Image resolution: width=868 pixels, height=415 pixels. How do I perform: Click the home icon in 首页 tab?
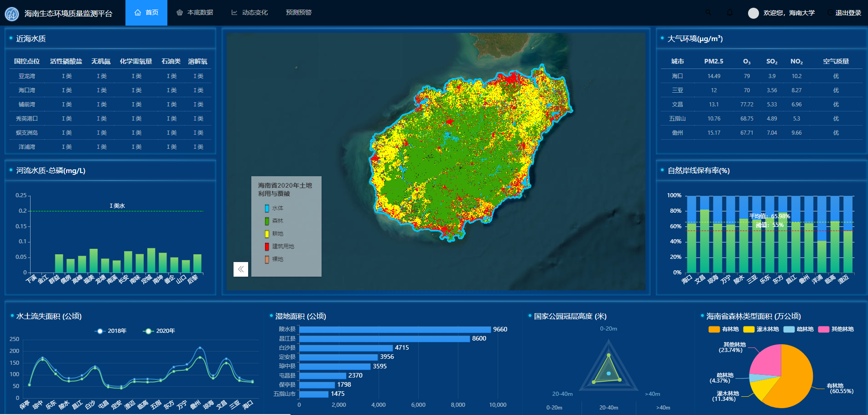138,12
